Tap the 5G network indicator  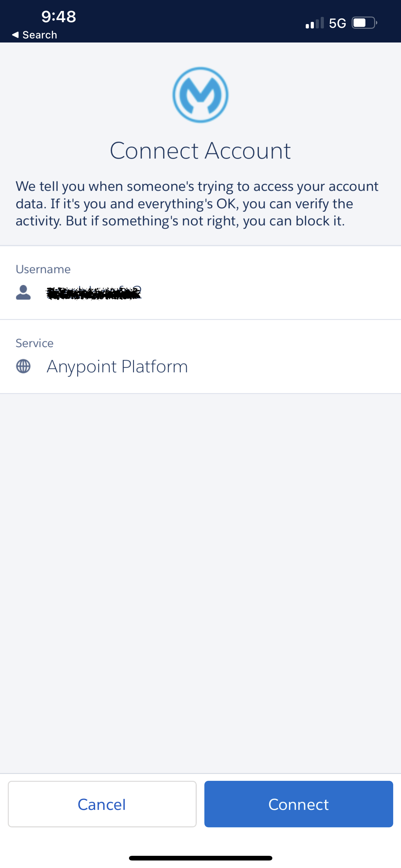[x=337, y=23]
